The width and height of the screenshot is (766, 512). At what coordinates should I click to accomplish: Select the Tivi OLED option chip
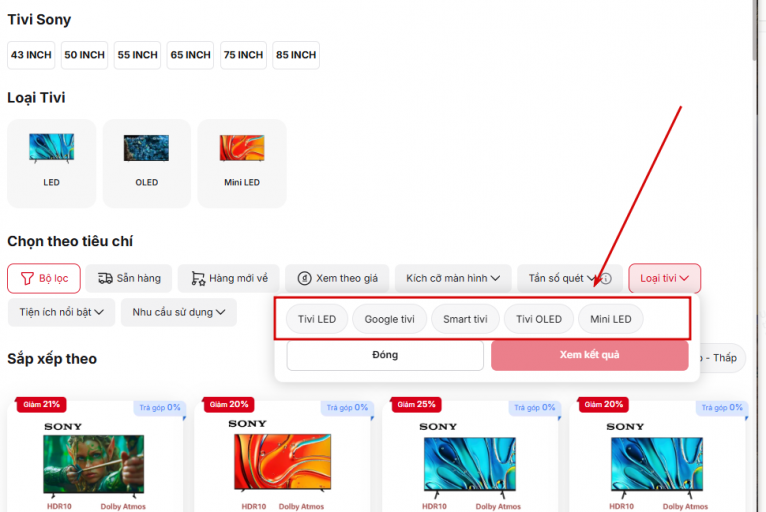click(539, 319)
